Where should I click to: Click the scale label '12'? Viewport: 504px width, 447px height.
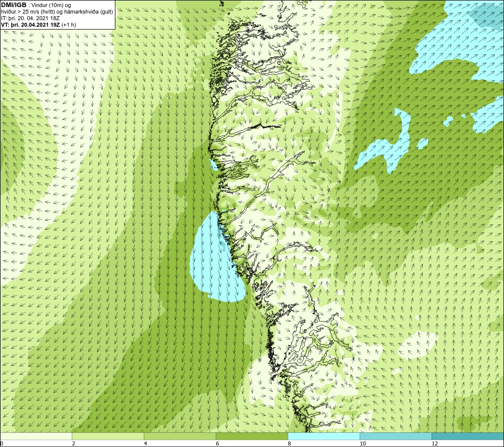[435, 443]
